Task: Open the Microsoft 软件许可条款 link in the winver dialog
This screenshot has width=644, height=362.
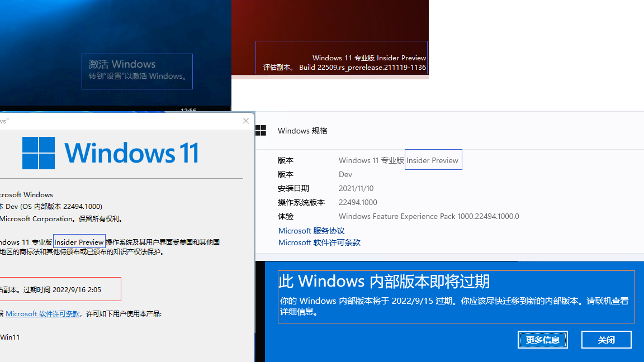Action: point(42,313)
